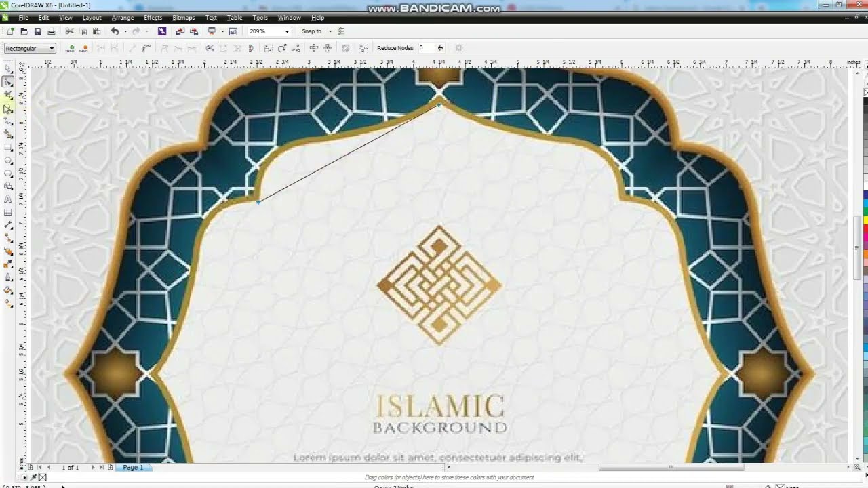The image size is (868, 488).
Task: Open the Tools menu
Action: coord(260,18)
